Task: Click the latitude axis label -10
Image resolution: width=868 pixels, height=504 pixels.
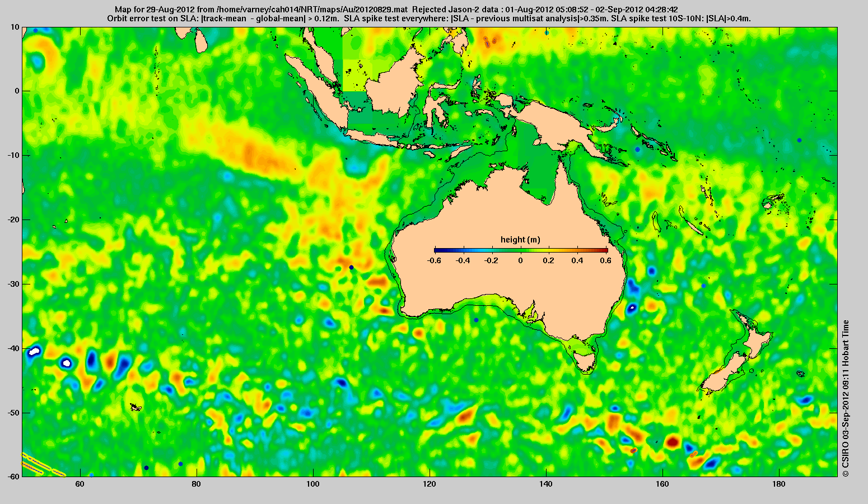Action: [13, 155]
